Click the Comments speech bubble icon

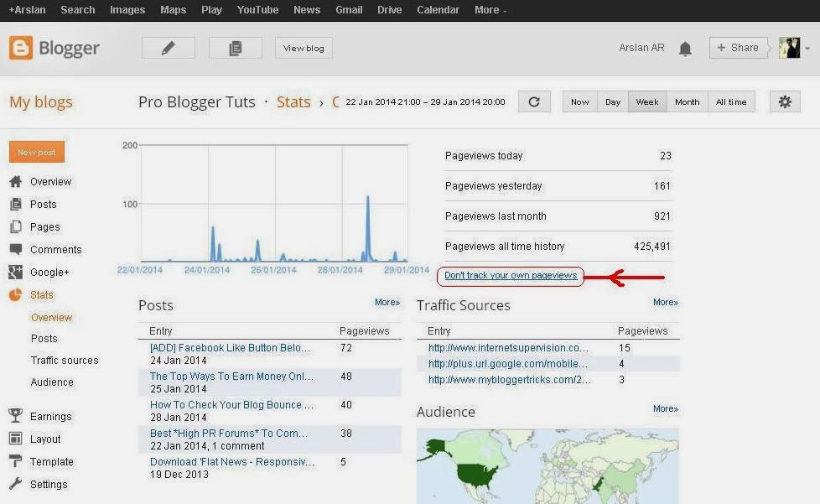point(16,249)
